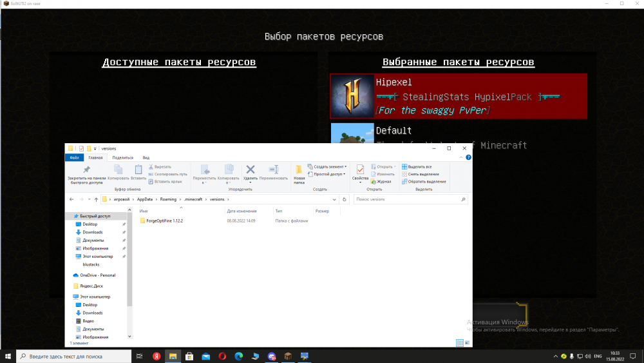Open Microsoft Store from taskbar
644x363 pixels.
(189, 356)
